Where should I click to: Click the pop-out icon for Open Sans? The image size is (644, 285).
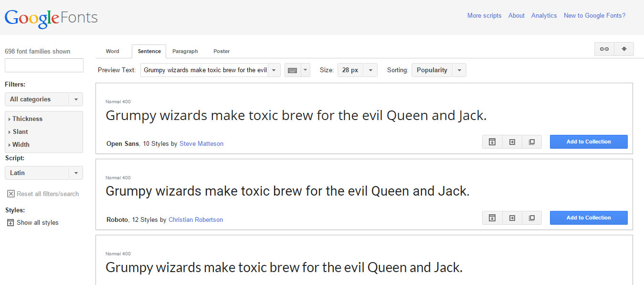pos(512,142)
